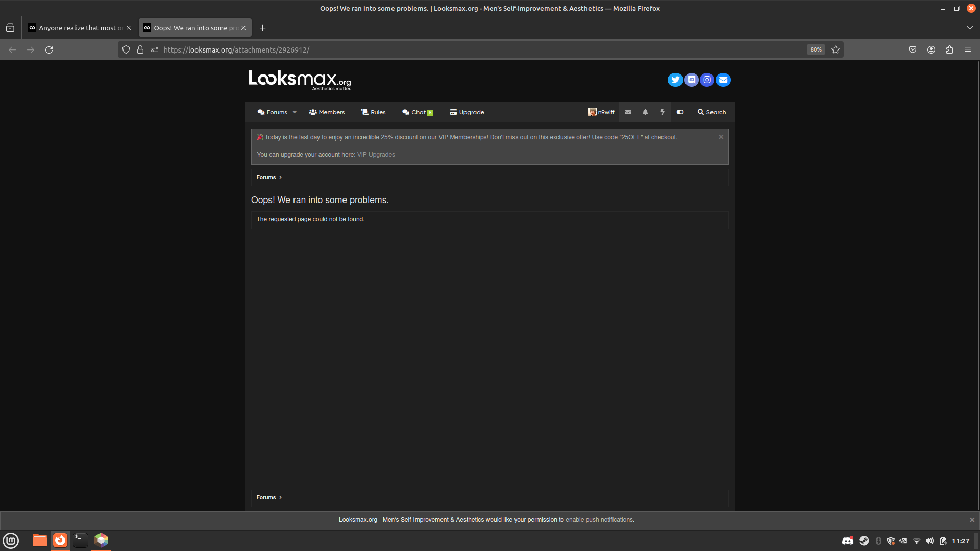Open the Terminal from the taskbar

click(x=81, y=541)
